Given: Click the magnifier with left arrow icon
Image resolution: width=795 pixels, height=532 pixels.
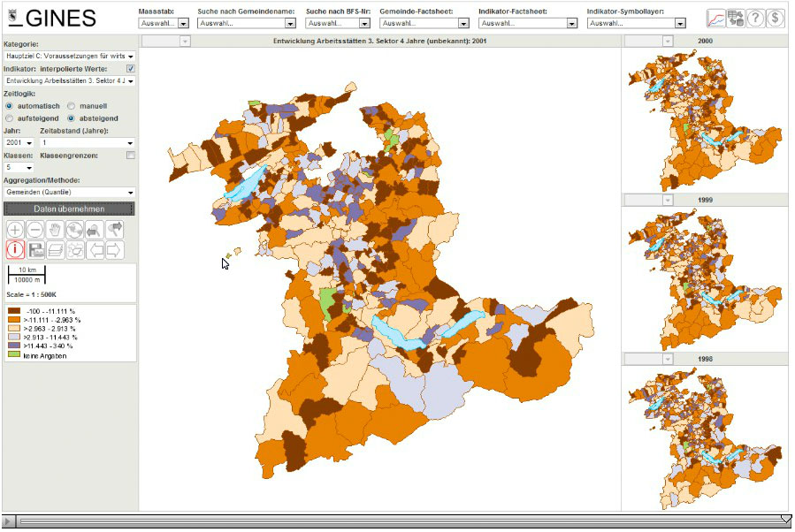Looking at the screenshot, I should (95, 230).
